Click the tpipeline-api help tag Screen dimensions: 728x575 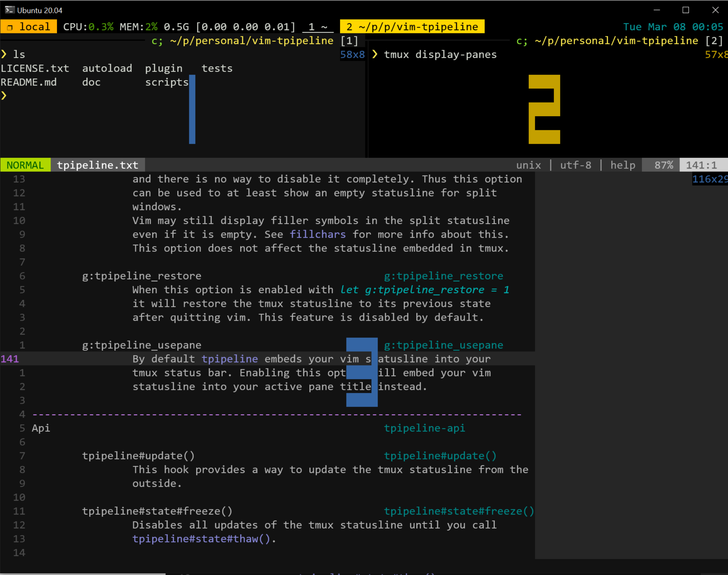tap(424, 428)
